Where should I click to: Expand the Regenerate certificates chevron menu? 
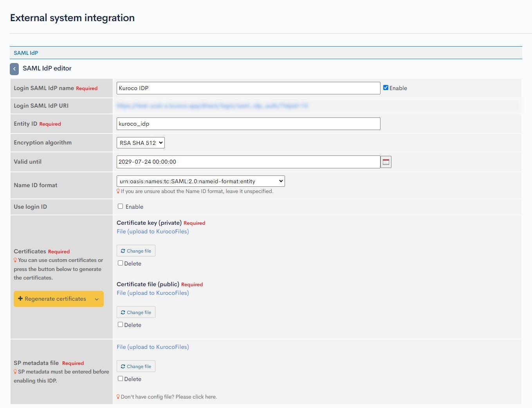point(97,299)
